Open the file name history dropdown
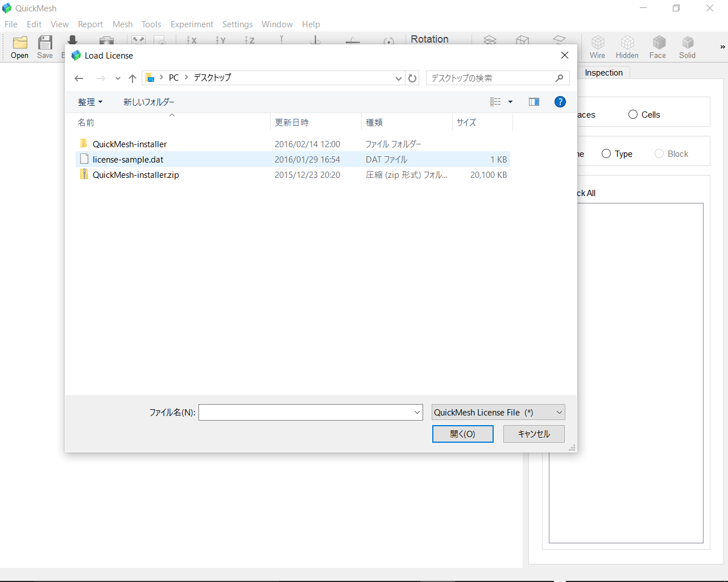Image resolution: width=728 pixels, height=582 pixels. click(417, 412)
